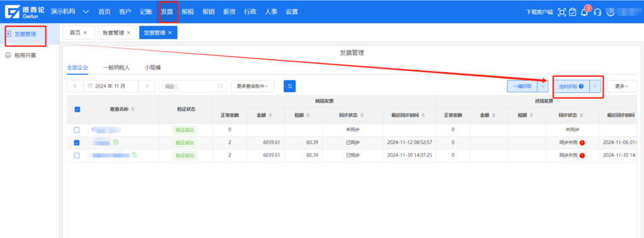Click the customer service headset icon
Image resolution: width=644 pixels, height=238 pixels.
click(x=597, y=13)
